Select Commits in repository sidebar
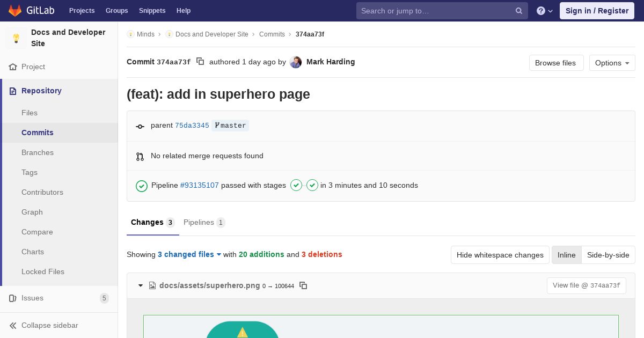Screen dimensions: 644x338 tap(38, 133)
